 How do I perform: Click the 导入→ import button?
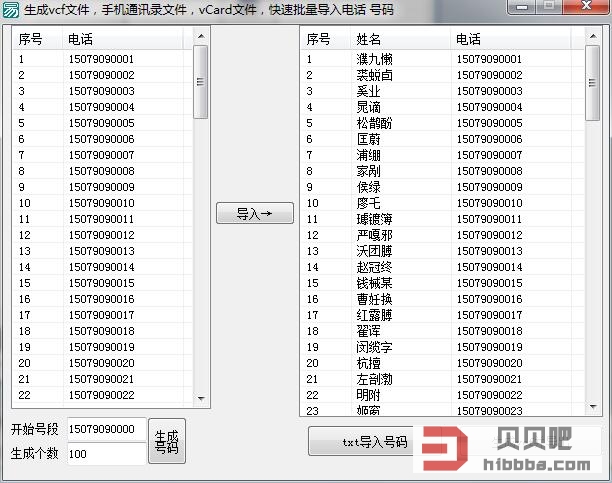(x=254, y=213)
